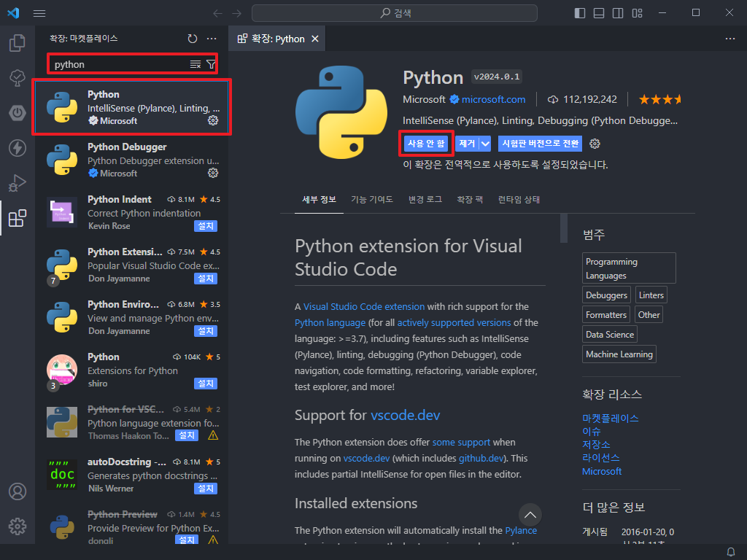Open the 라이선스 resource link

601,458
